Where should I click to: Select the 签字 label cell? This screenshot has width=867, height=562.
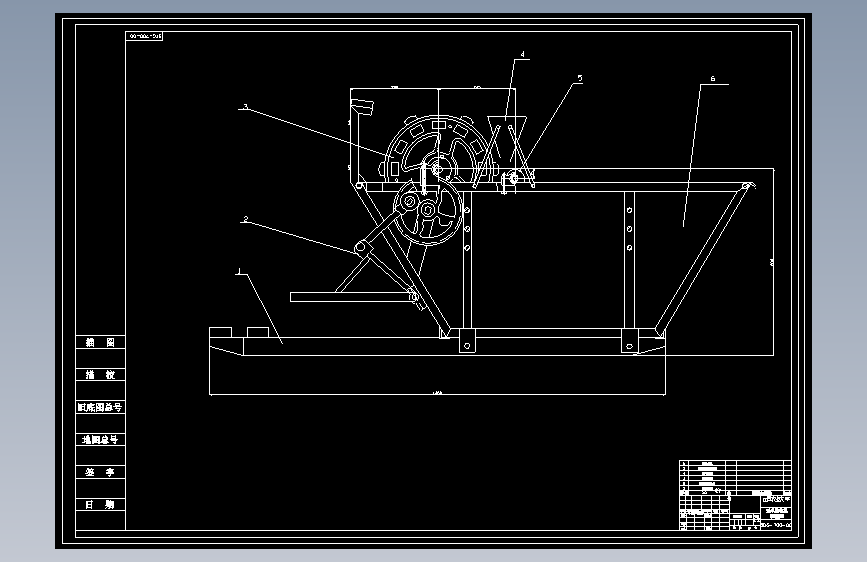click(x=100, y=472)
